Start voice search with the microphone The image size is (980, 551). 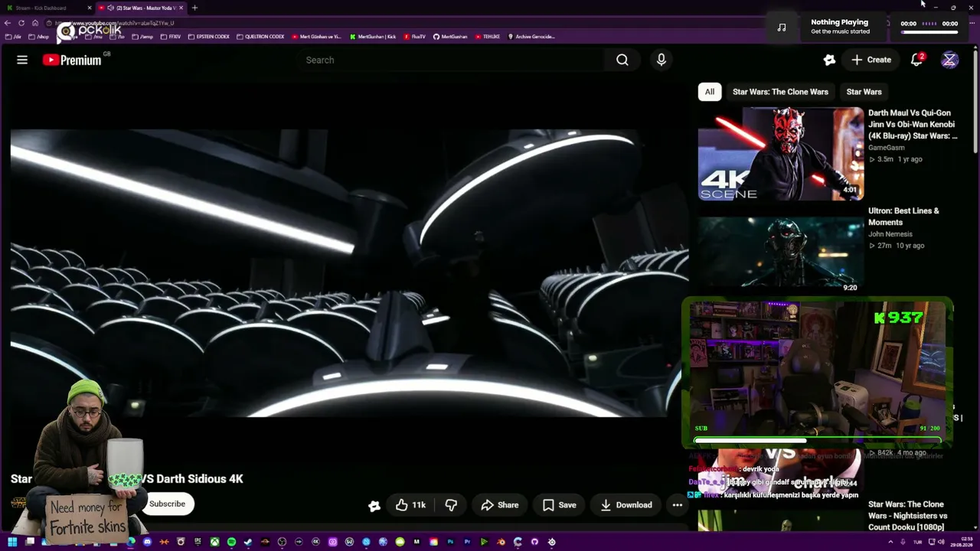661,60
